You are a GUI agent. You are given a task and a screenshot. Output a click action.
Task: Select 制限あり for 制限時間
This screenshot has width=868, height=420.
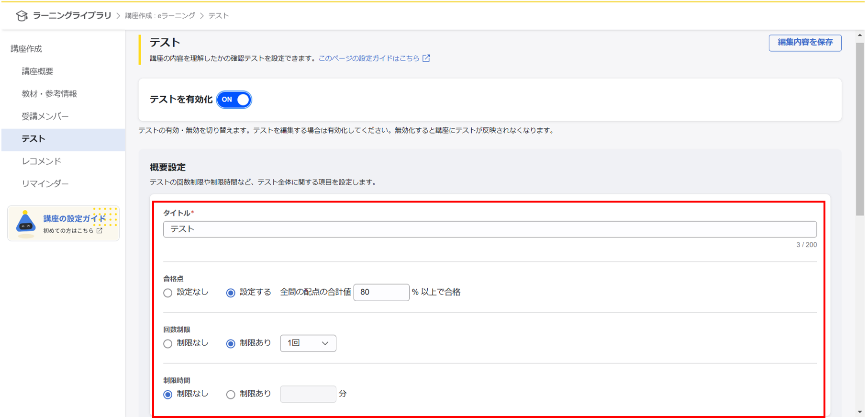tap(231, 394)
